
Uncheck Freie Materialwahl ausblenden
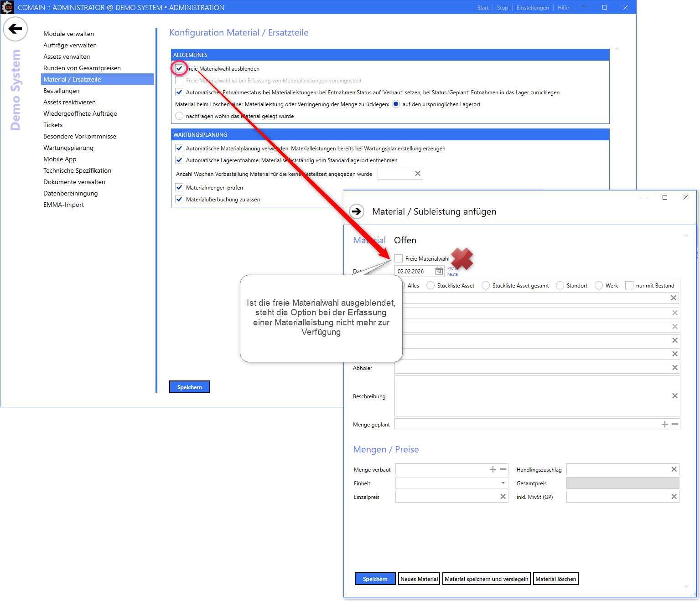(x=179, y=69)
